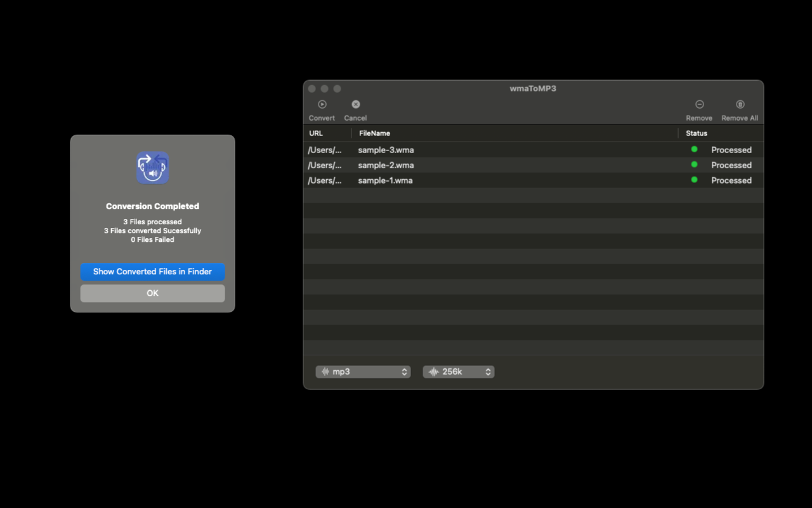Click the green status indicator for sample-2.wma
The height and width of the screenshot is (508, 812).
tap(694, 165)
